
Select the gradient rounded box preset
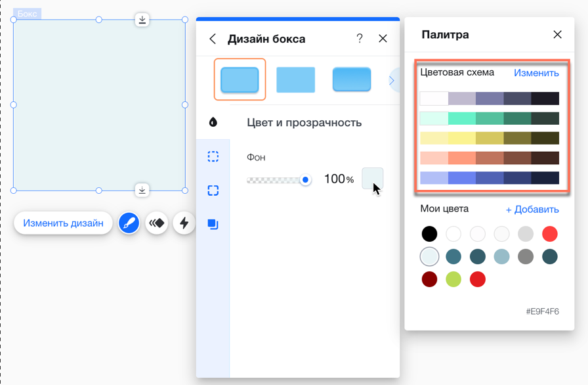(352, 79)
